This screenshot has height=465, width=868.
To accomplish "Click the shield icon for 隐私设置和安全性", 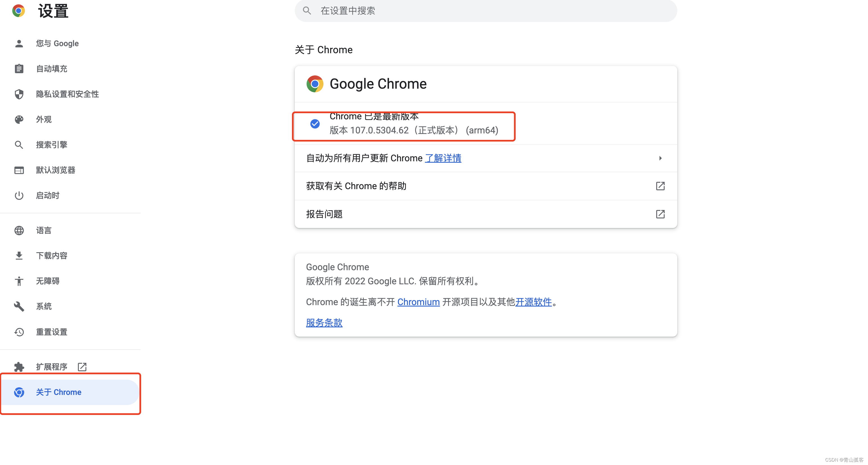I will [19, 94].
